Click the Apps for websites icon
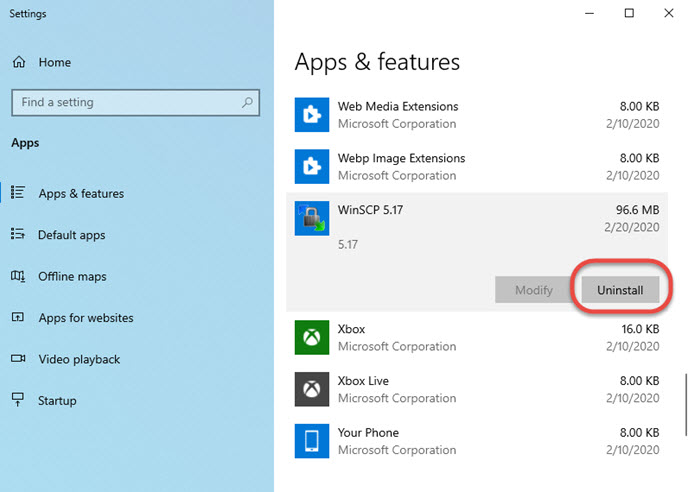 pos(18,317)
